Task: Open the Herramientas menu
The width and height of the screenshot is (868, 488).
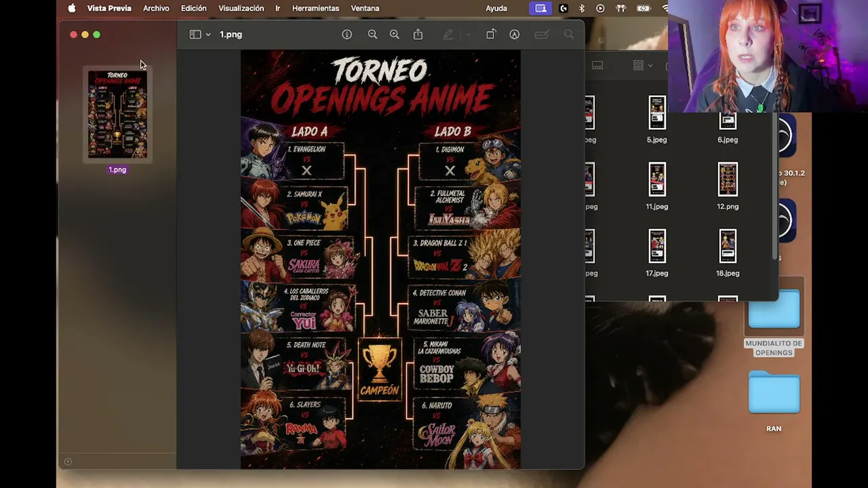Action: [315, 8]
